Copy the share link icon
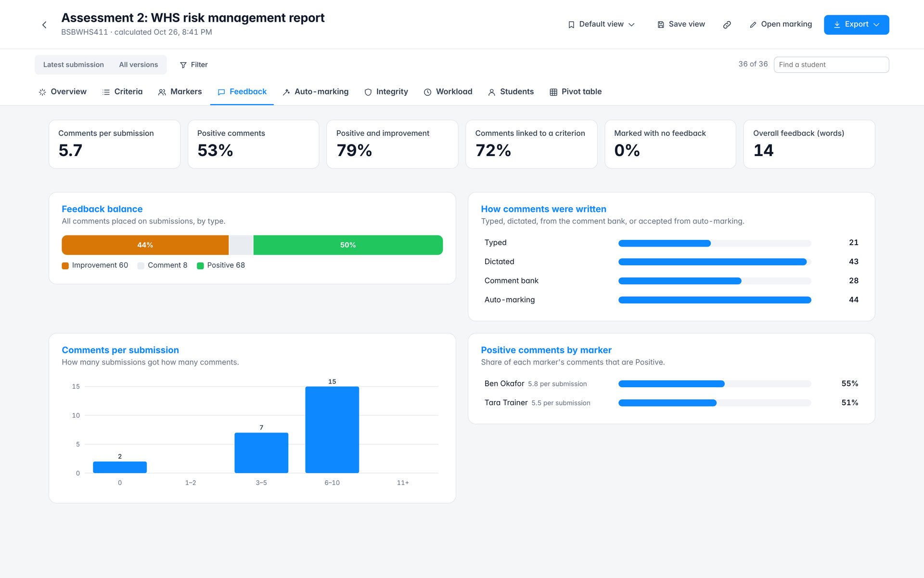Image resolution: width=924 pixels, height=578 pixels. point(727,25)
